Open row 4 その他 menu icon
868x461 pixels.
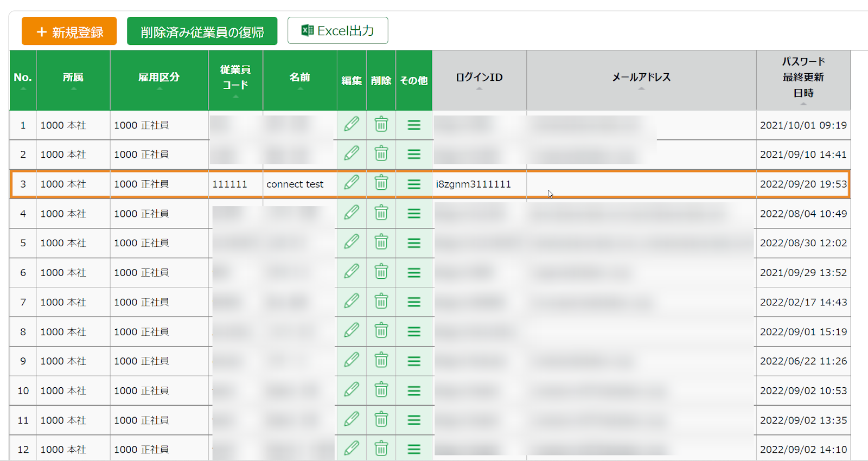414,214
